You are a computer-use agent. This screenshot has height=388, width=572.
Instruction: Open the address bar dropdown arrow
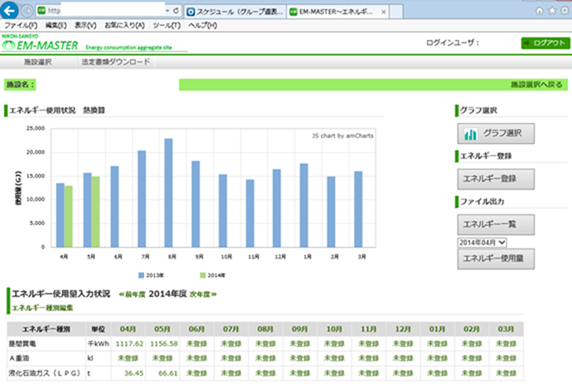pos(167,11)
